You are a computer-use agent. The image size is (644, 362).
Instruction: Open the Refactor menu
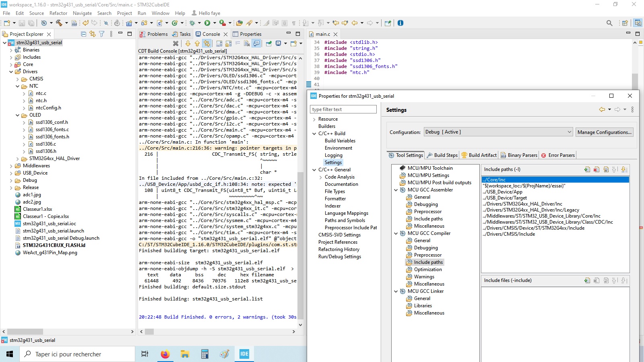(58, 13)
